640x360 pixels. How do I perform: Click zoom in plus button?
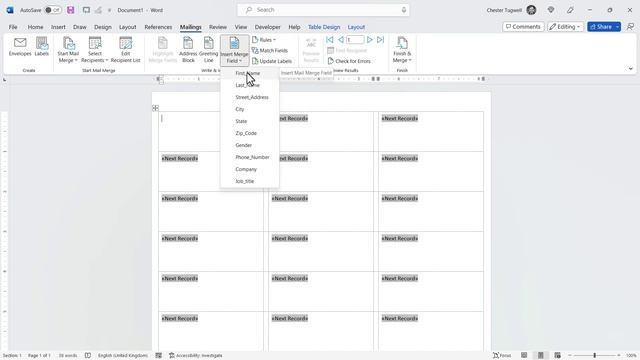point(619,356)
